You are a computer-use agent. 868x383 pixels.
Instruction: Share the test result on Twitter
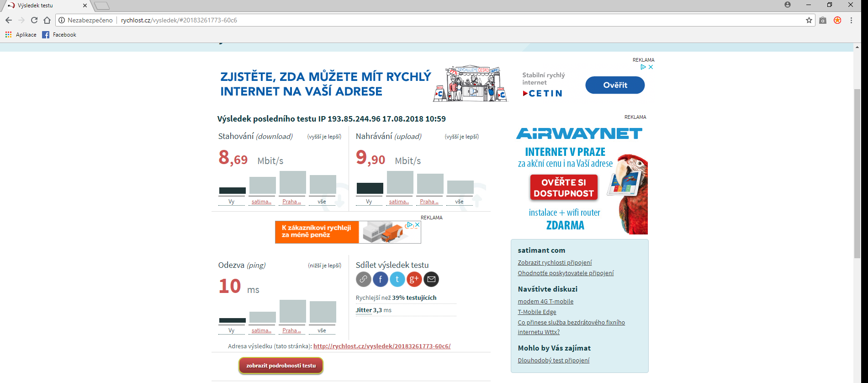click(x=397, y=279)
